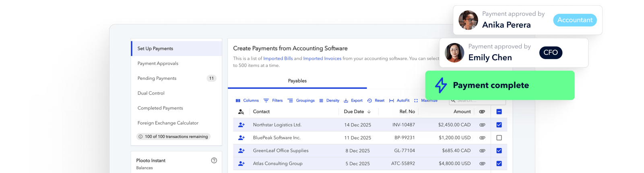This screenshot has width=644, height=173.
Task: Click the GreenLeaf Office Supplies contact name
Action: (281, 151)
